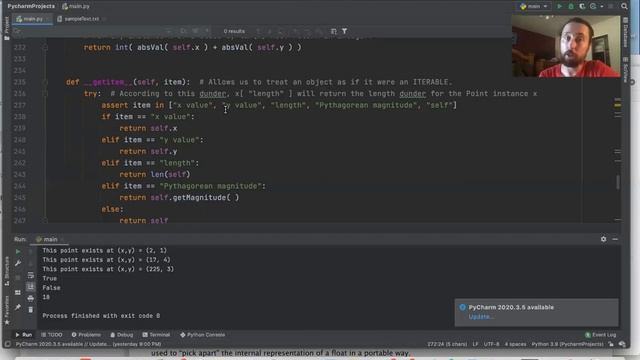Start debugging with the green bug icon

pos(571,6)
